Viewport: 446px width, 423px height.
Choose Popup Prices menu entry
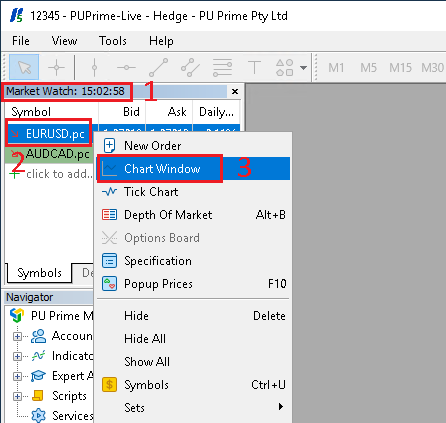click(193, 284)
